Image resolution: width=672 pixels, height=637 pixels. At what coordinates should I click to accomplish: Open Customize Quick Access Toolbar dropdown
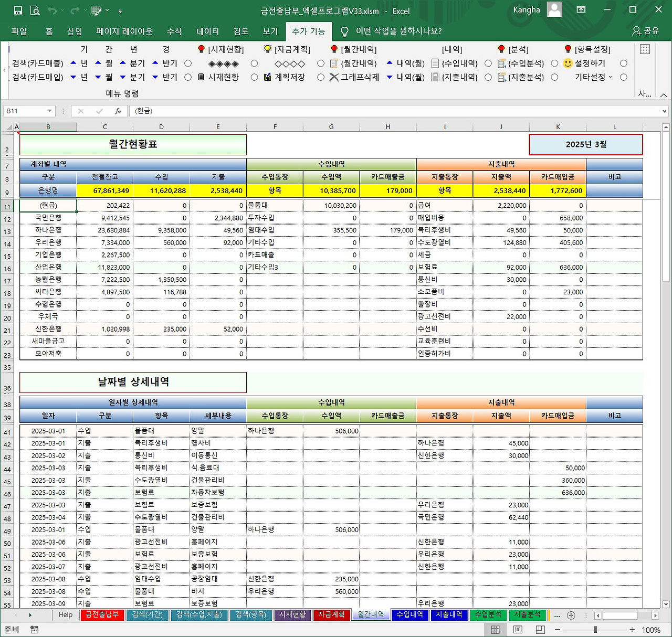pyautogui.click(x=120, y=10)
